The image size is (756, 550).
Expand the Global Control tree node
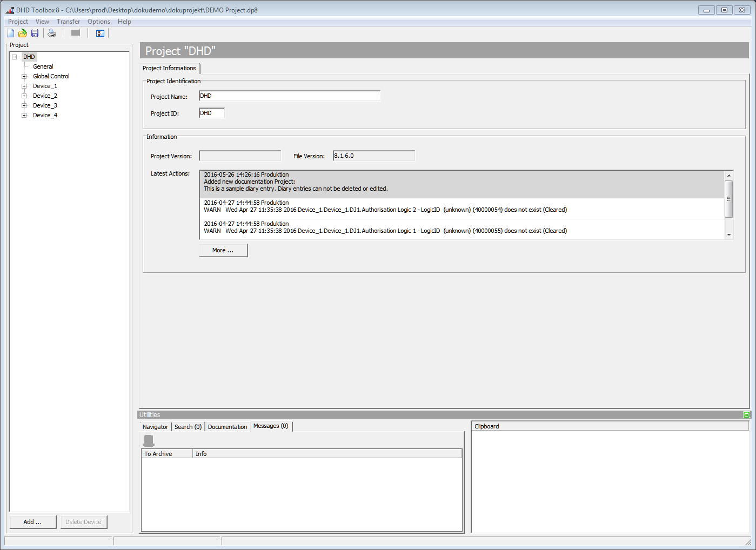(24, 76)
